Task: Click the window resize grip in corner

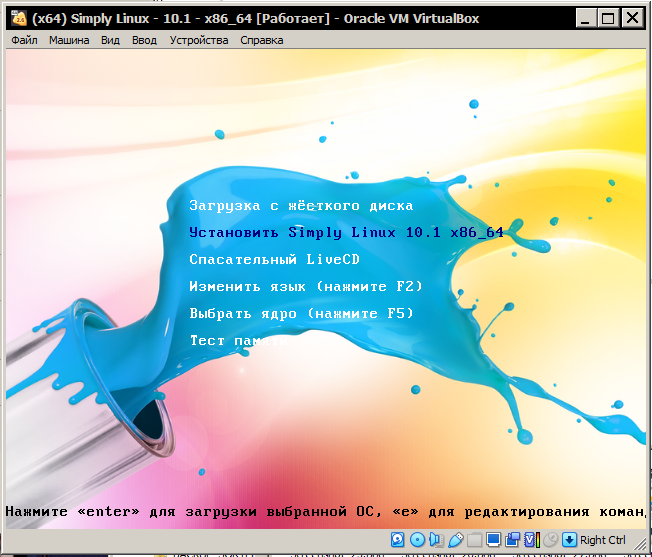Action: point(638,543)
